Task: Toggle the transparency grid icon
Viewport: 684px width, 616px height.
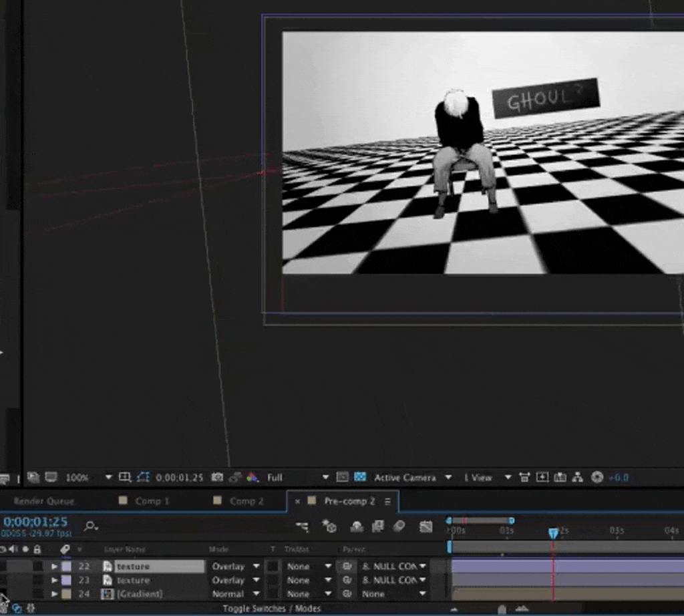Action: click(361, 478)
